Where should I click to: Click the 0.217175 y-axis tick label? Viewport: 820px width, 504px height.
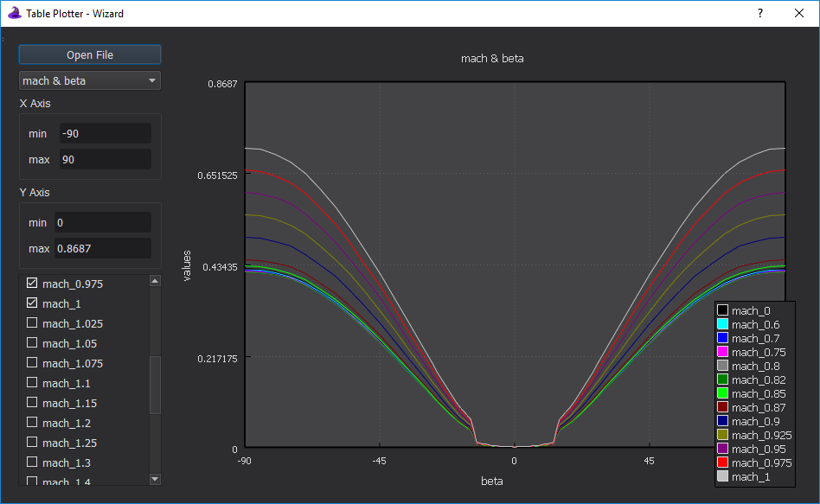pyautogui.click(x=217, y=359)
